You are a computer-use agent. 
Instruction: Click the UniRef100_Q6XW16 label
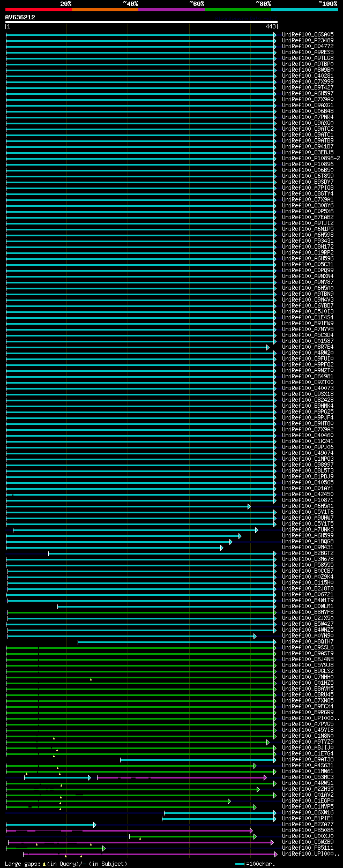coord(308,813)
